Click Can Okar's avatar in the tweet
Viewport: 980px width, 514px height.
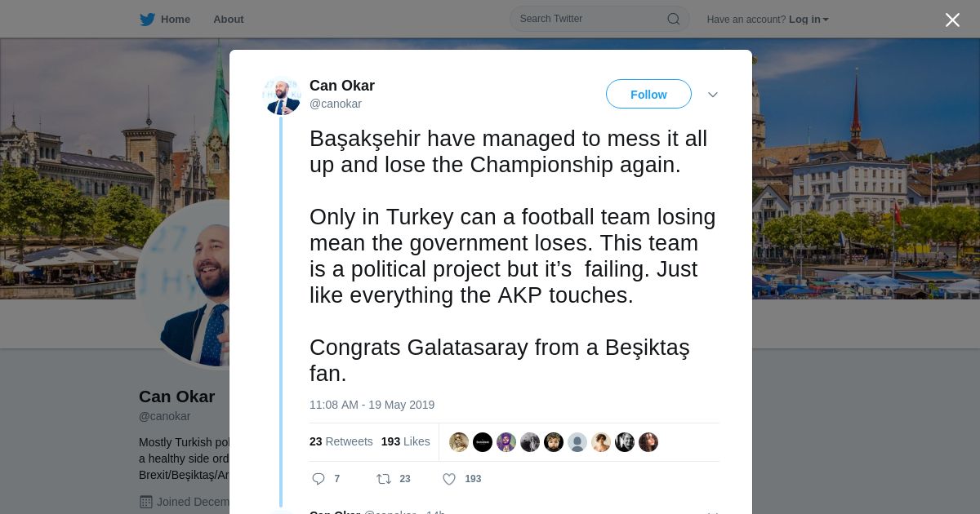coord(282,95)
